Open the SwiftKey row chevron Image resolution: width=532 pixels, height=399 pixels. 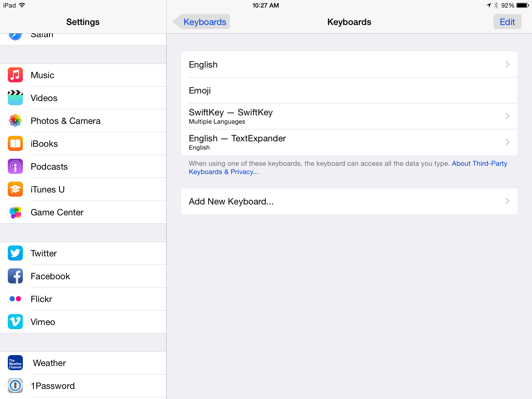point(507,116)
